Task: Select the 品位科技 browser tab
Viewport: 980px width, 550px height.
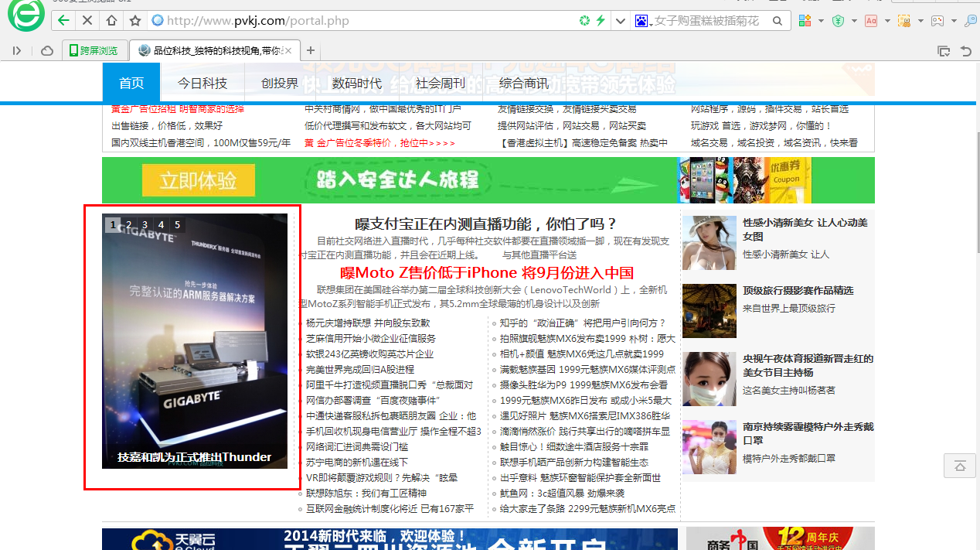Action: (x=214, y=51)
